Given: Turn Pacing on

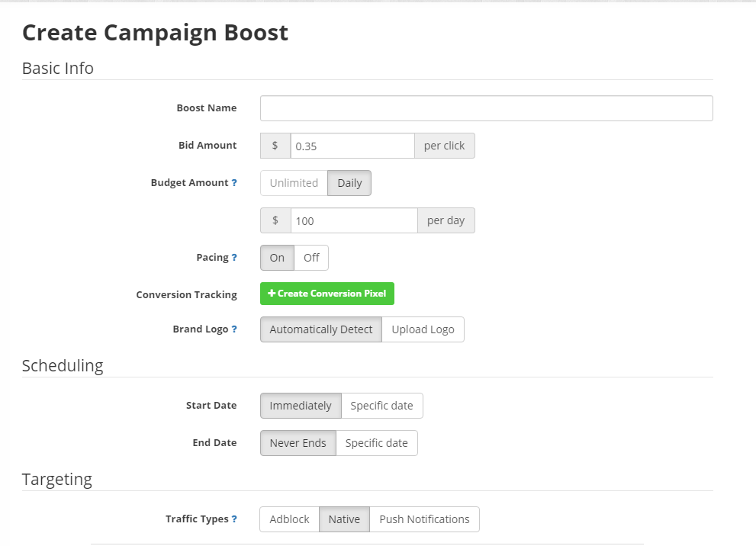Looking at the screenshot, I should point(277,258).
